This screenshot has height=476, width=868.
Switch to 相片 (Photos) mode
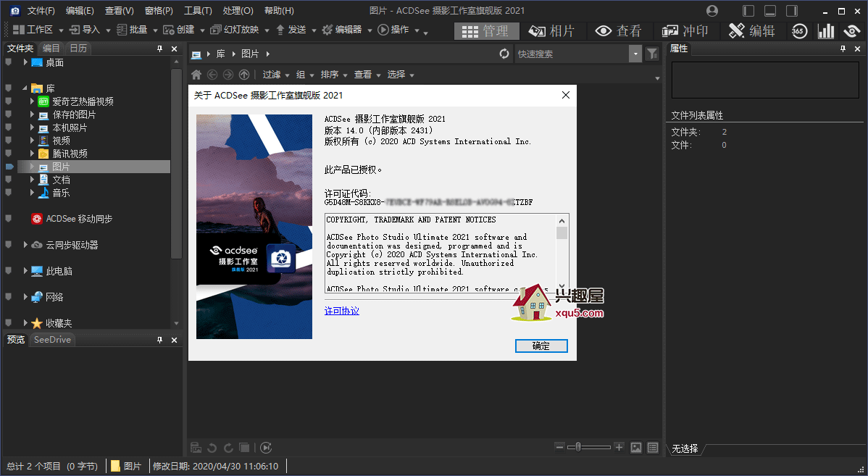(551, 31)
